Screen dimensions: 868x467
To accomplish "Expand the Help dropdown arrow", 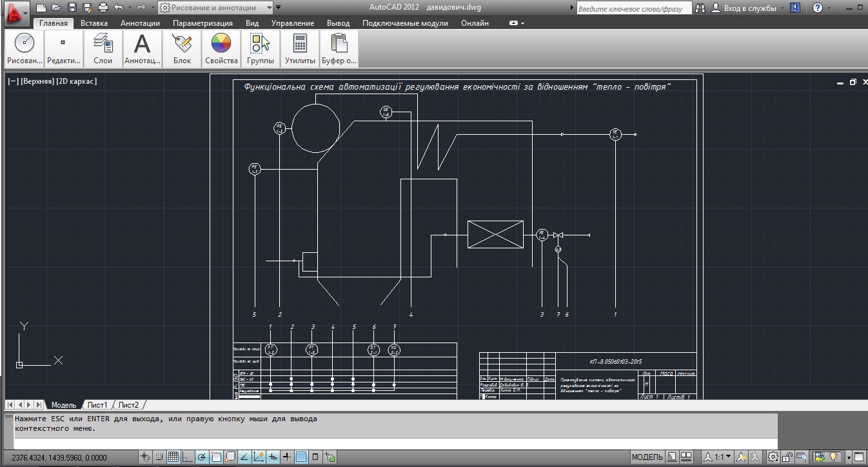I will coord(829,8).
